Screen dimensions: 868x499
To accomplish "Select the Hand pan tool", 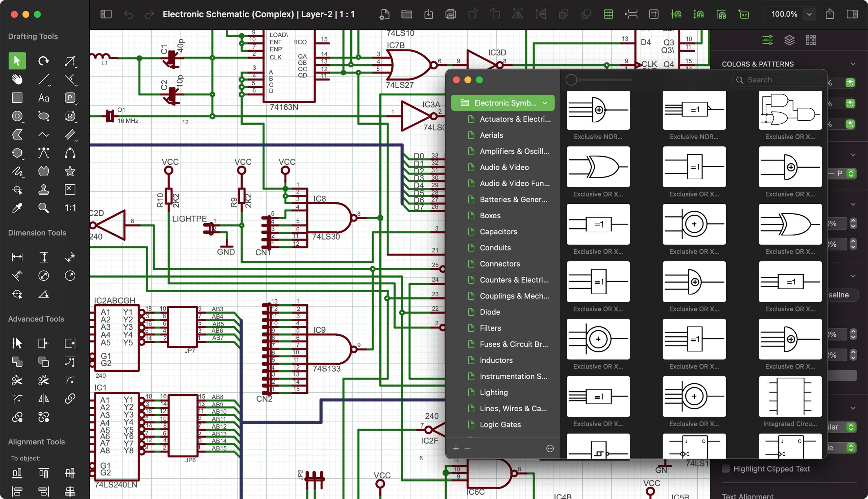I will (x=17, y=79).
